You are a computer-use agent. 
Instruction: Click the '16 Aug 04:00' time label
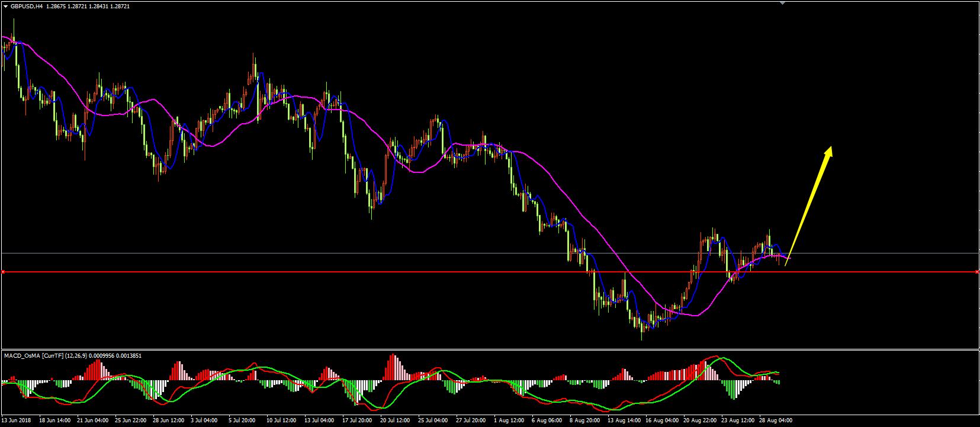(661, 420)
